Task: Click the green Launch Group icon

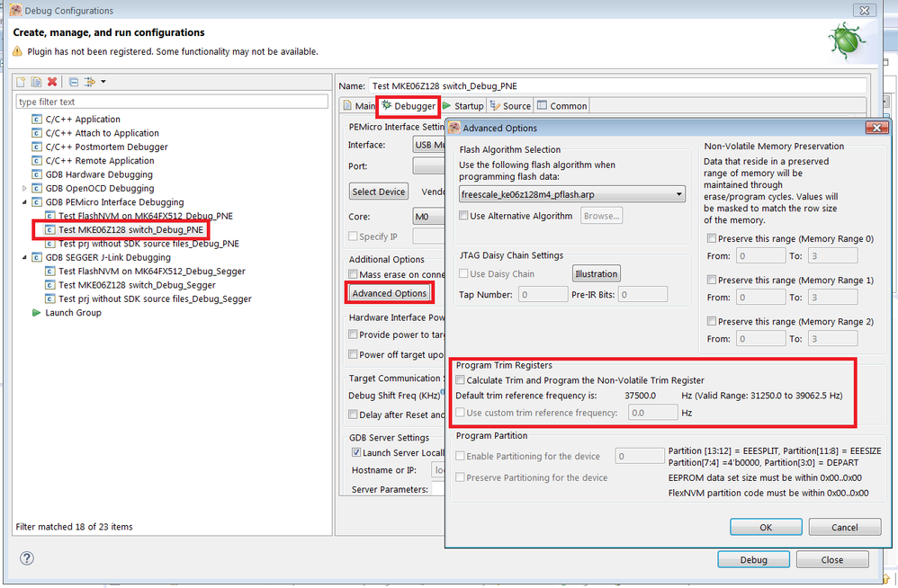Action: click(x=37, y=312)
